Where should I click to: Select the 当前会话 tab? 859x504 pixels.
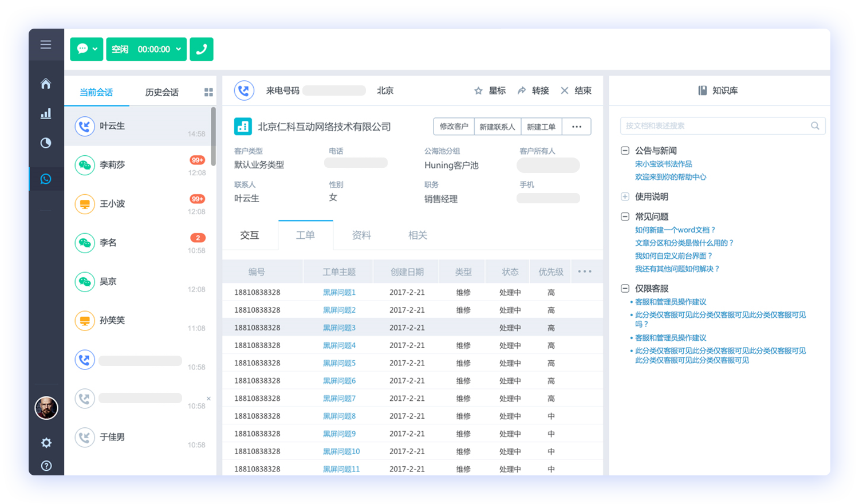tap(96, 92)
